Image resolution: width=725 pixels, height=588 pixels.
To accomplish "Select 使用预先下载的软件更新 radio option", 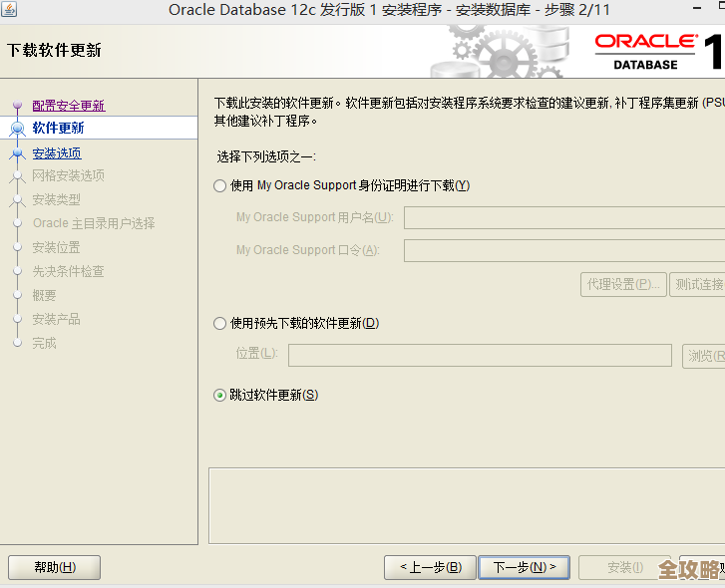I will pos(219,323).
